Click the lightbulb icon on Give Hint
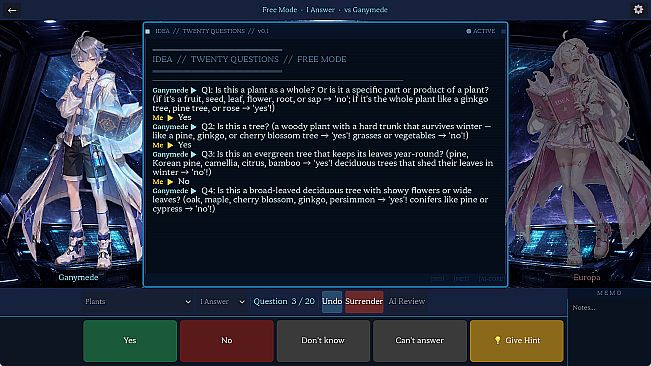 pos(497,340)
